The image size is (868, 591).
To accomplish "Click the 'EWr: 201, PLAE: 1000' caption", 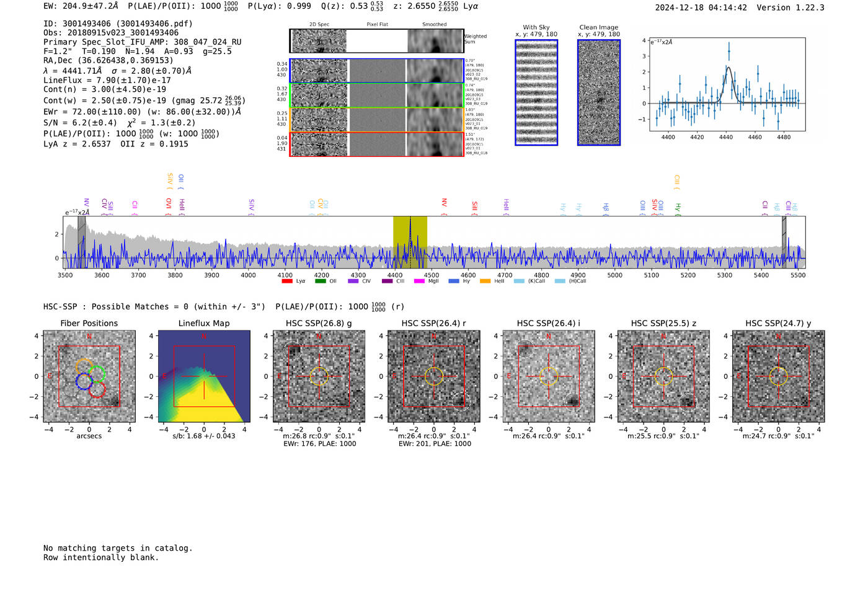I will [x=435, y=444].
